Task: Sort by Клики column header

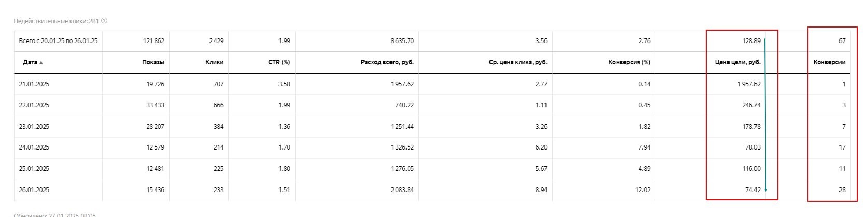Action: pyautogui.click(x=214, y=62)
